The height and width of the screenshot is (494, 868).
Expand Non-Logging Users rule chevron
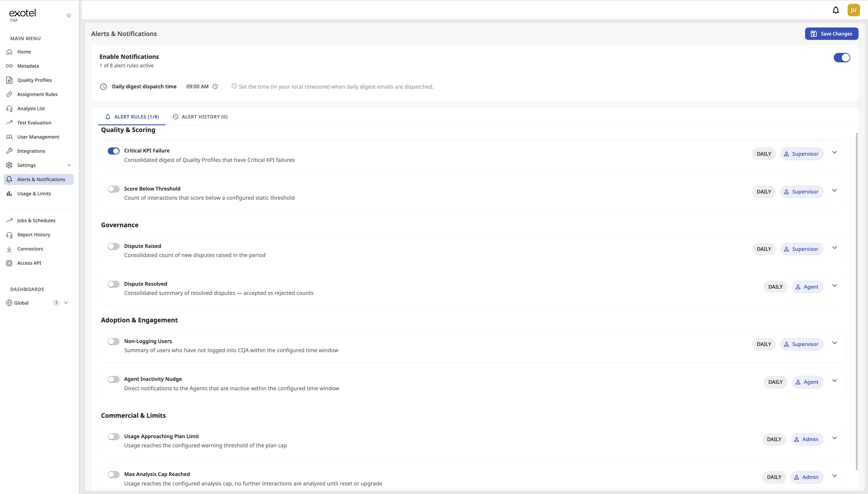834,343
